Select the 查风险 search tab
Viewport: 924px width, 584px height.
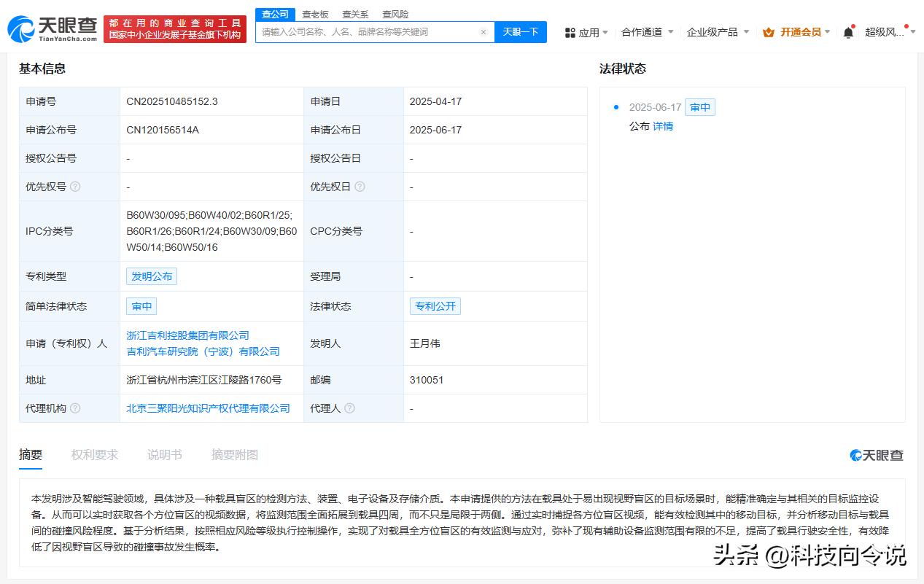(395, 14)
